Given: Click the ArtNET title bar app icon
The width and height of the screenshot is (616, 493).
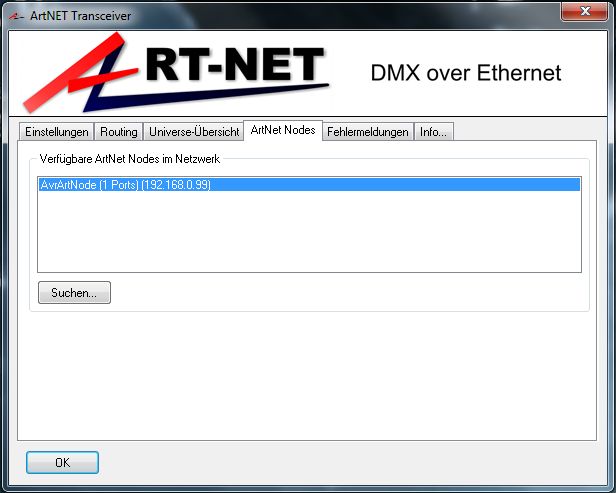Looking at the screenshot, I should tap(16, 16).
